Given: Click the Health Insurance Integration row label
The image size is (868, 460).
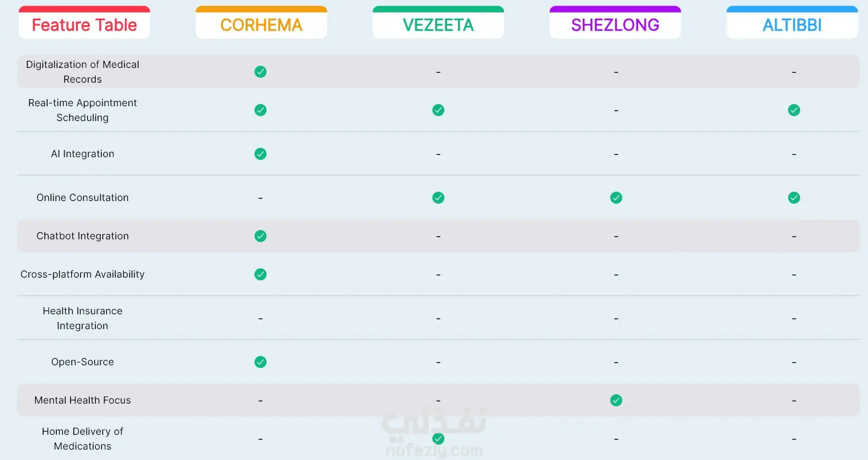Looking at the screenshot, I should click(x=83, y=318).
